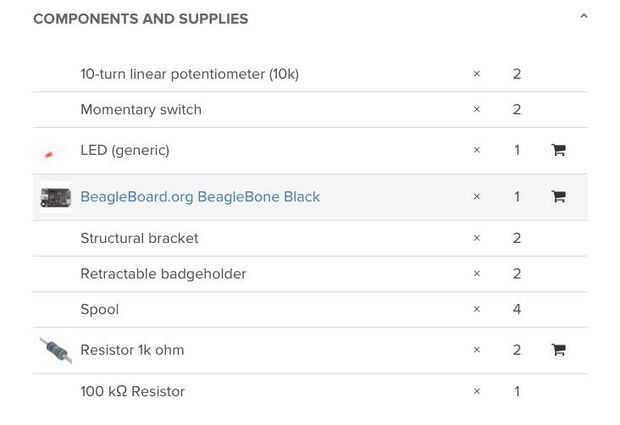Click the quantity 2 for Retractable badgeholder

[x=517, y=274]
